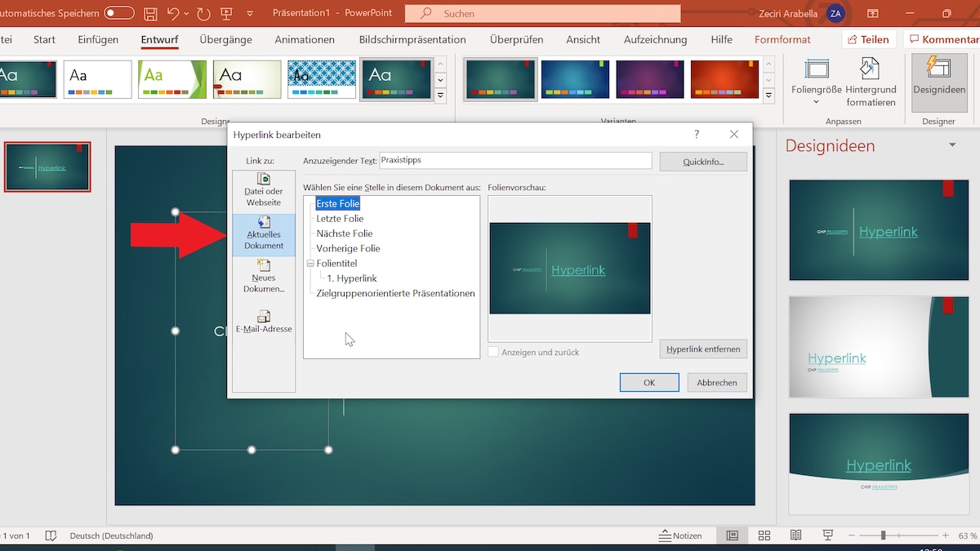The width and height of the screenshot is (980, 551).
Task: Click Hyperlink entfernen button
Action: [x=703, y=349]
